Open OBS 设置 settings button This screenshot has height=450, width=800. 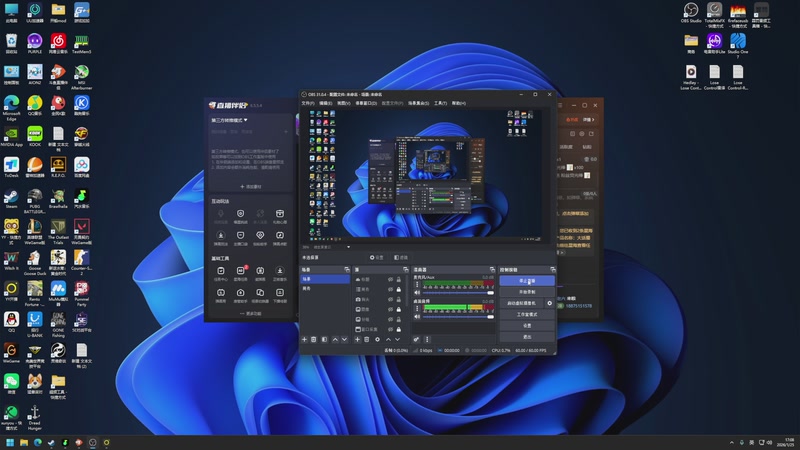coord(527,326)
